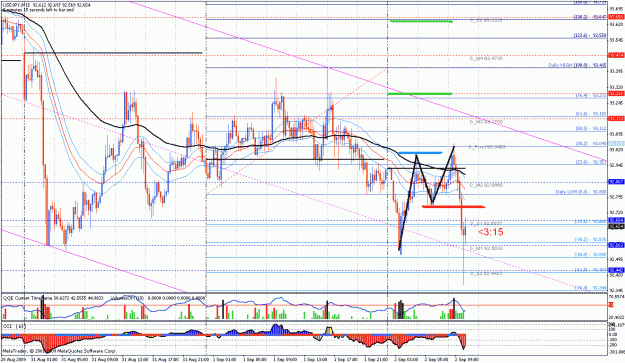
Task: Click the seconds left to bar end text
Action: pyautogui.click(x=39, y=10)
